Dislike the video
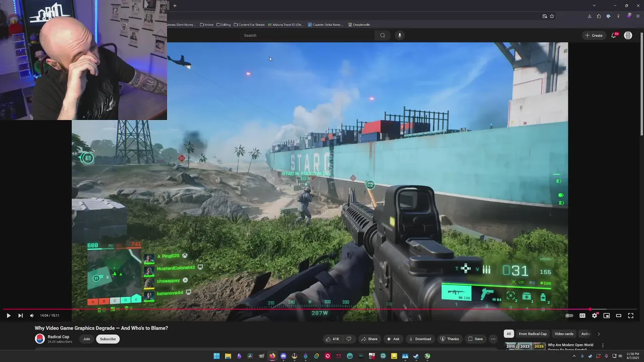The height and width of the screenshot is (362, 644). click(x=349, y=339)
